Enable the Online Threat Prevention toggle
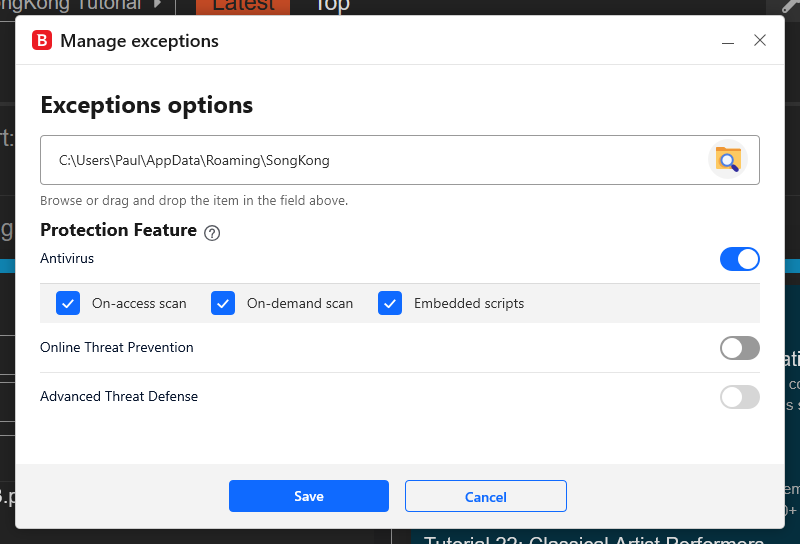The width and height of the screenshot is (800, 544). click(x=739, y=348)
